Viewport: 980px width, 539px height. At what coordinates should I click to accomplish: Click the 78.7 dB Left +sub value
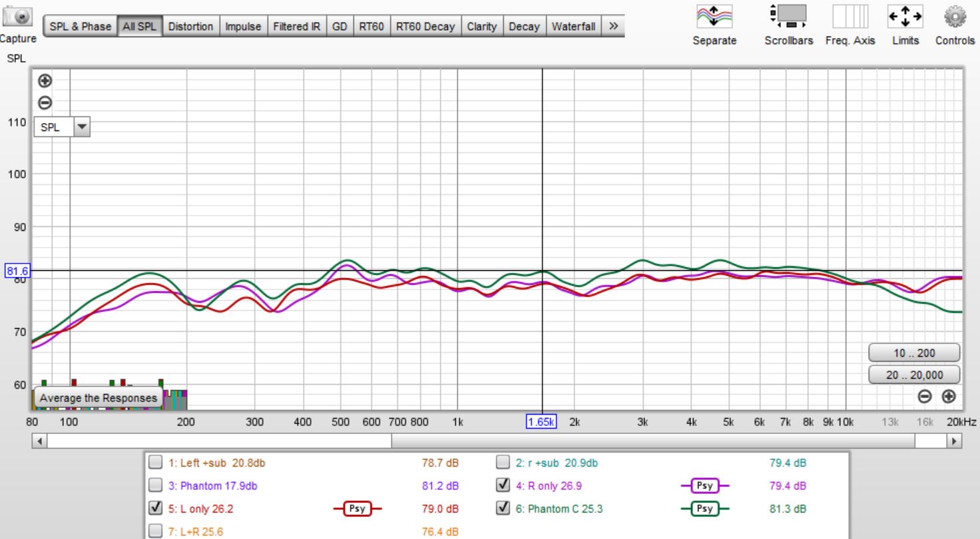point(440,462)
